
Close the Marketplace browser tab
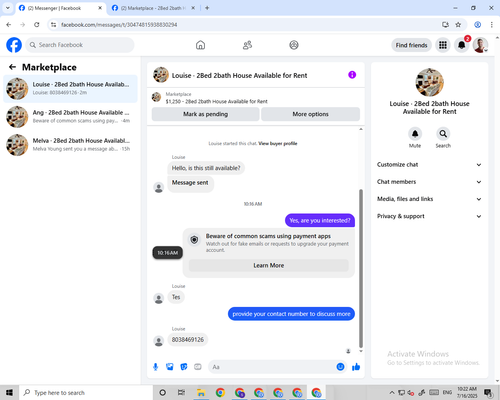pyautogui.click(x=193, y=8)
